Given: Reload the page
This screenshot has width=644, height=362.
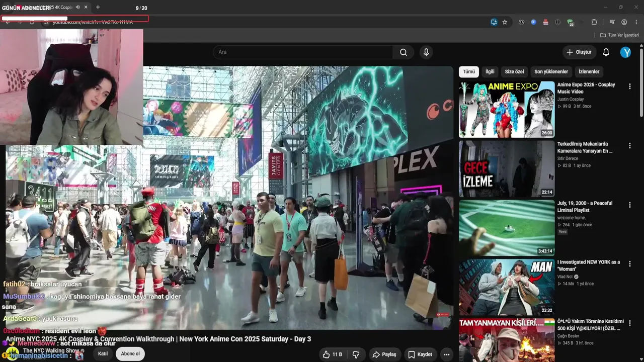Looking at the screenshot, I should (32, 22).
